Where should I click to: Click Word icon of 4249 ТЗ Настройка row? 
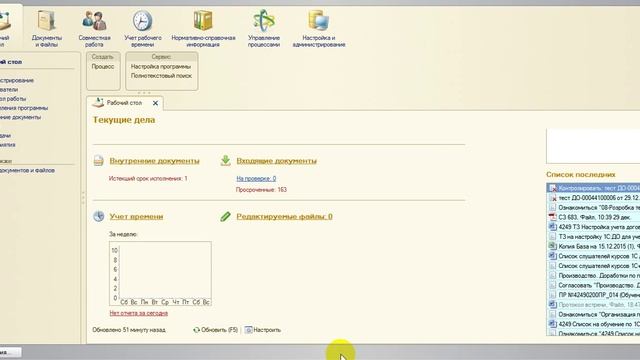click(x=552, y=227)
